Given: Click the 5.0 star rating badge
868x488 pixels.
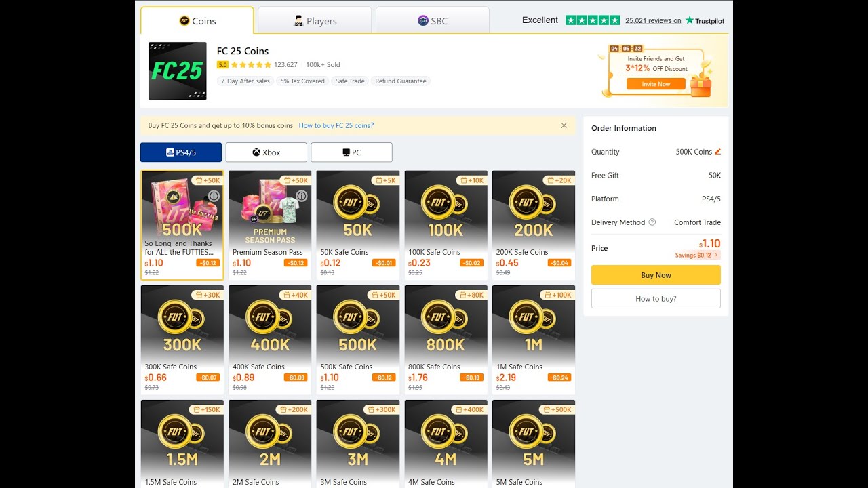Looking at the screenshot, I should pyautogui.click(x=222, y=65).
